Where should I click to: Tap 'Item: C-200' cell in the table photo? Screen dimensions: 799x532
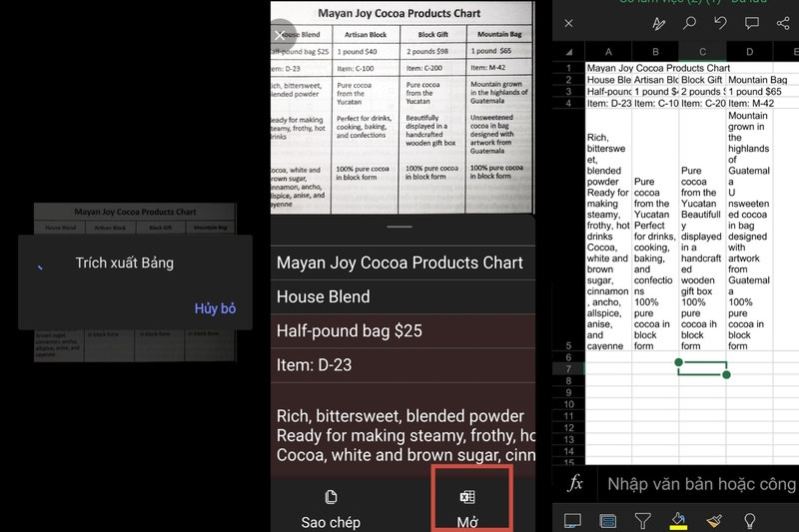(x=423, y=68)
